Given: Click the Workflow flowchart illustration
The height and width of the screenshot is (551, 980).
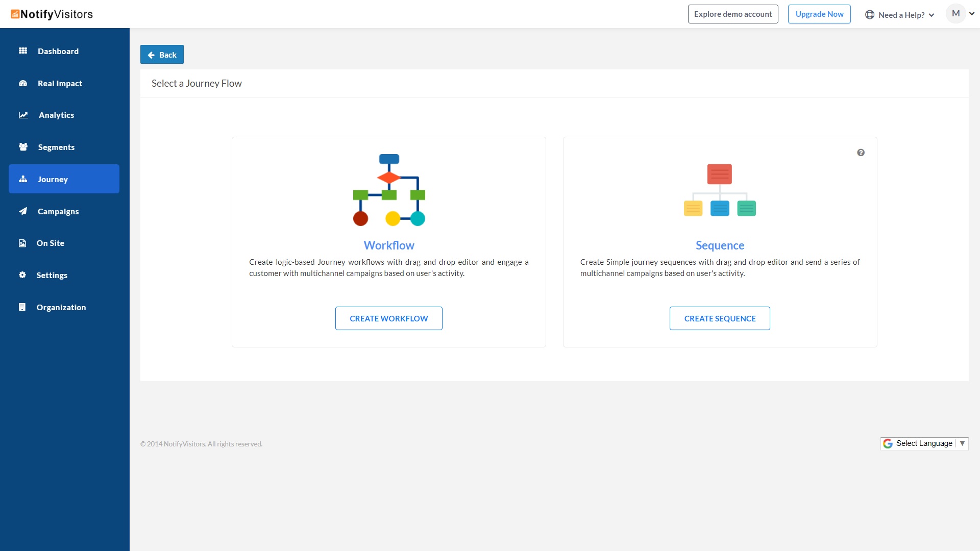Looking at the screenshot, I should pos(389,190).
